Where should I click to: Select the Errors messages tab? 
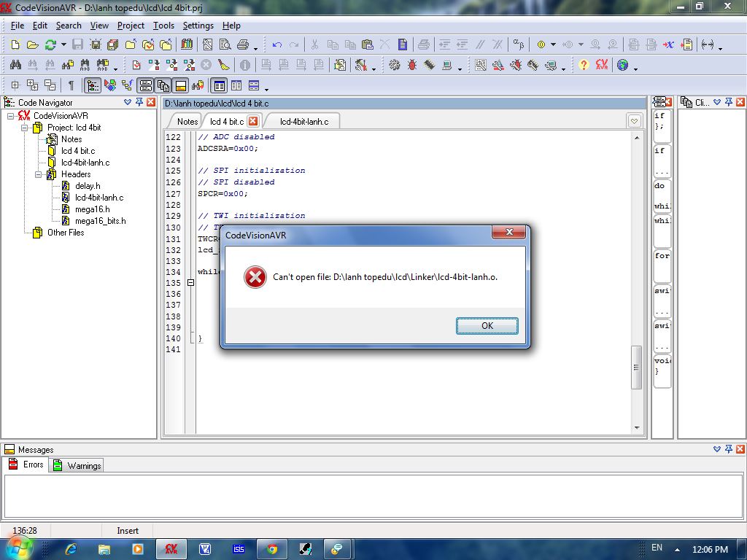coord(26,464)
